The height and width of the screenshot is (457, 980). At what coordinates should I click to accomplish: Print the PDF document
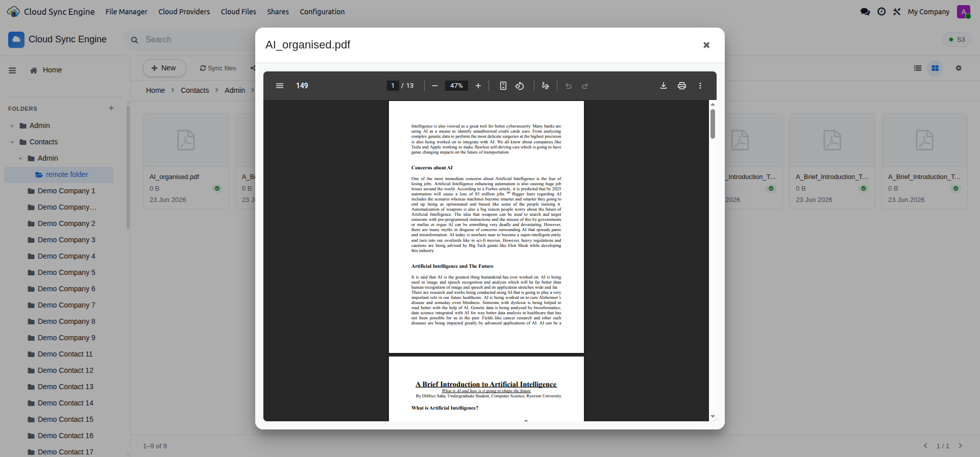(682, 86)
